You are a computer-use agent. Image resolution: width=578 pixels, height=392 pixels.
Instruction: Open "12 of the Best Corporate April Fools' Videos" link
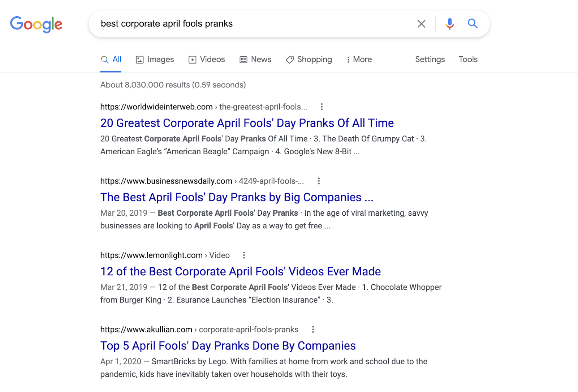240,272
